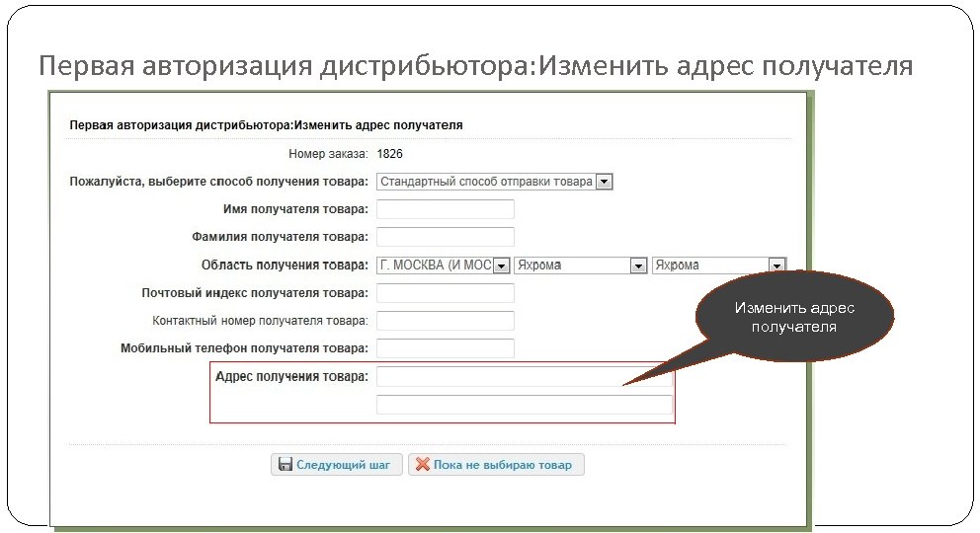Click the floppy disk icon on Следующий шаг

[x=285, y=464]
